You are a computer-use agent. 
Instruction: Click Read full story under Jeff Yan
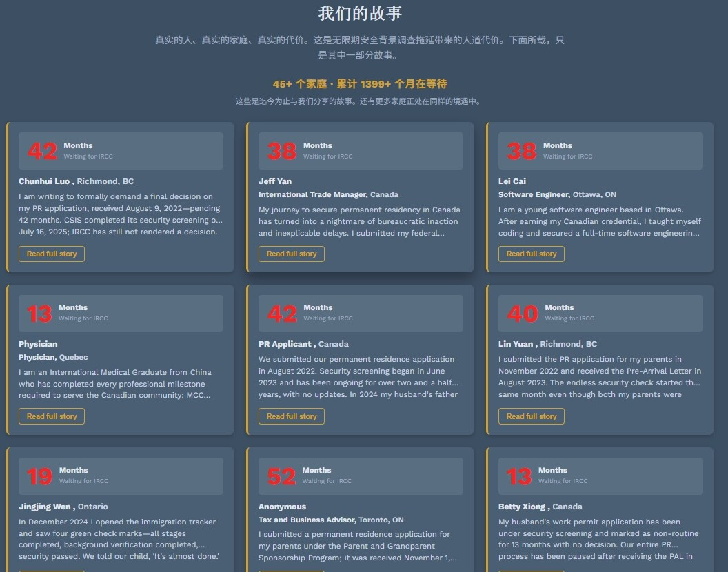[x=292, y=254]
